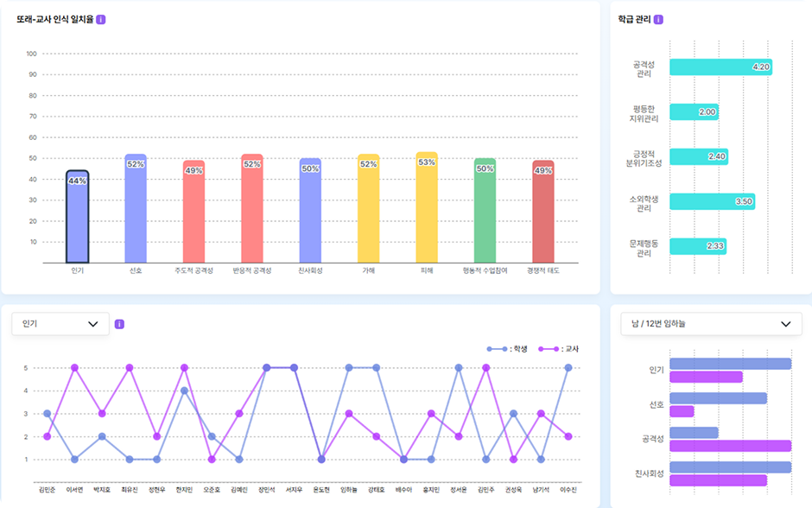Image resolution: width=812 pixels, height=508 pixels.
Task: Click info icon next to 학급 관리
Action: (x=658, y=19)
